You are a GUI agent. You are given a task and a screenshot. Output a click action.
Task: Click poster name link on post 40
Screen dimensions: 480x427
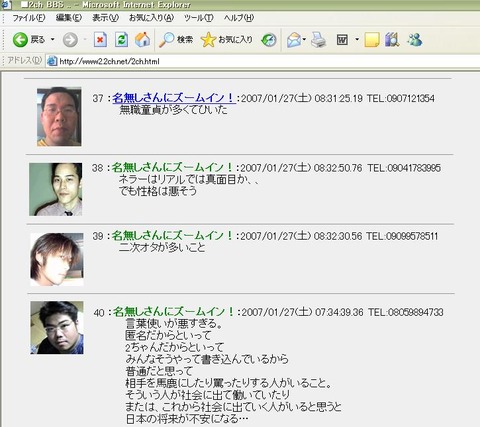tap(174, 312)
